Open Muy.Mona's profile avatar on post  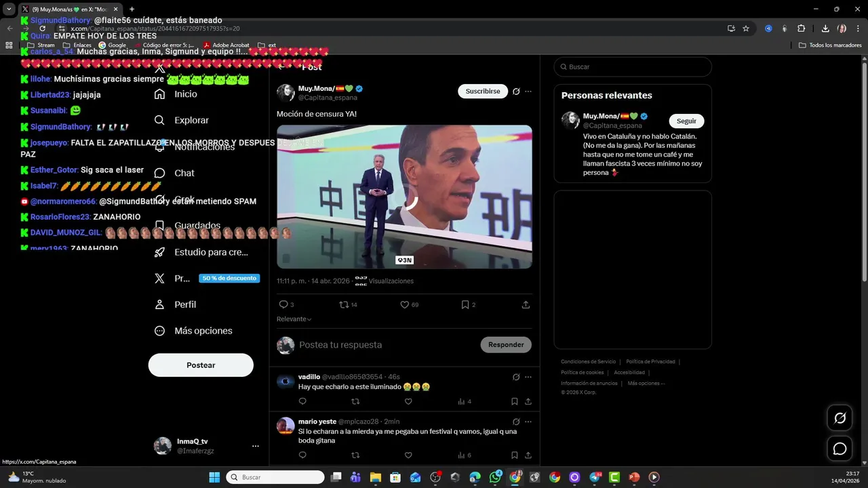pos(285,93)
